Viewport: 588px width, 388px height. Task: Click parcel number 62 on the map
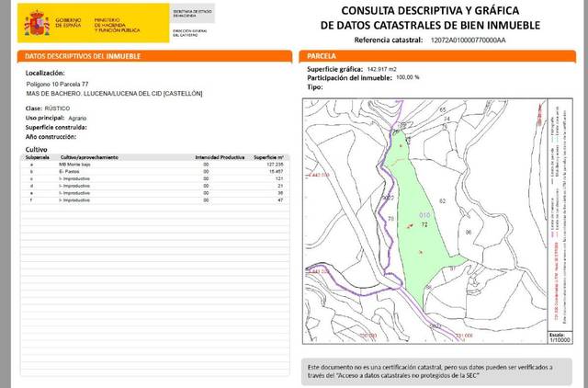coord(443,201)
